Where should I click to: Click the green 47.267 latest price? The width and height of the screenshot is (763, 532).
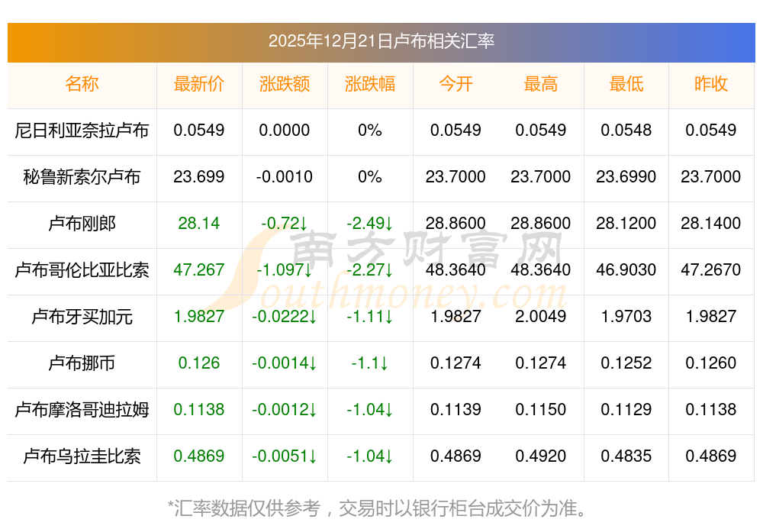pyautogui.click(x=198, y=270)
